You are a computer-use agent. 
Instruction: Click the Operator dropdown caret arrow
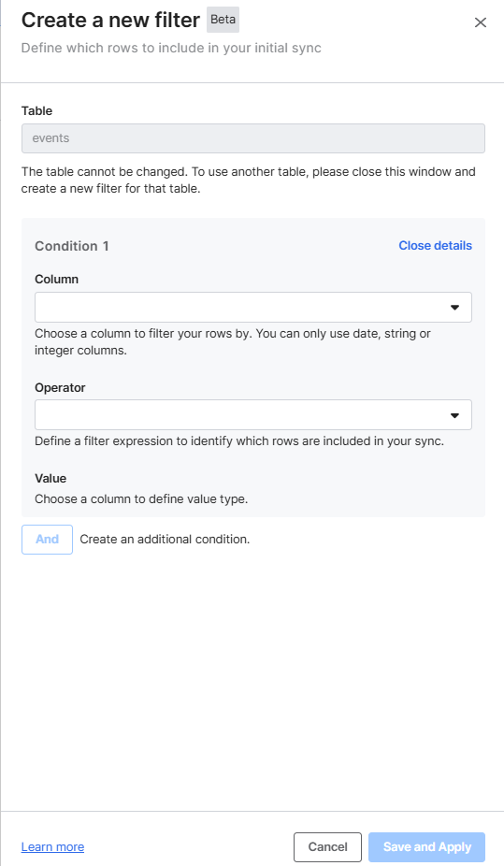tap(454, 415)
